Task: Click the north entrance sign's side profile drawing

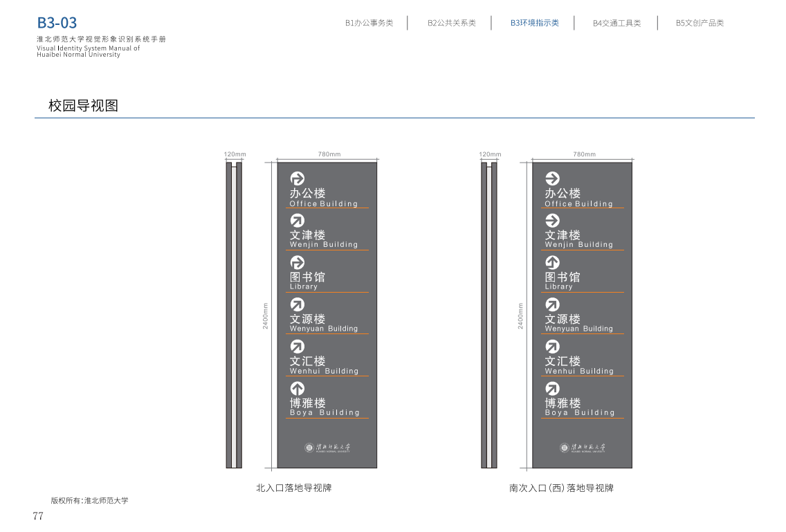Action: 234,315
